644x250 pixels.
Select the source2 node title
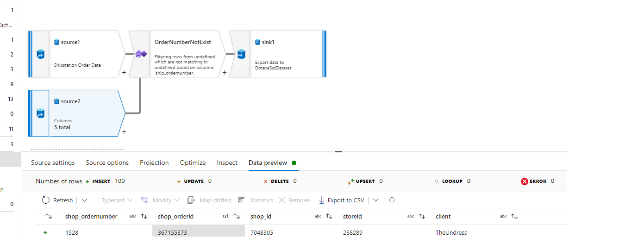pos(71,101)
